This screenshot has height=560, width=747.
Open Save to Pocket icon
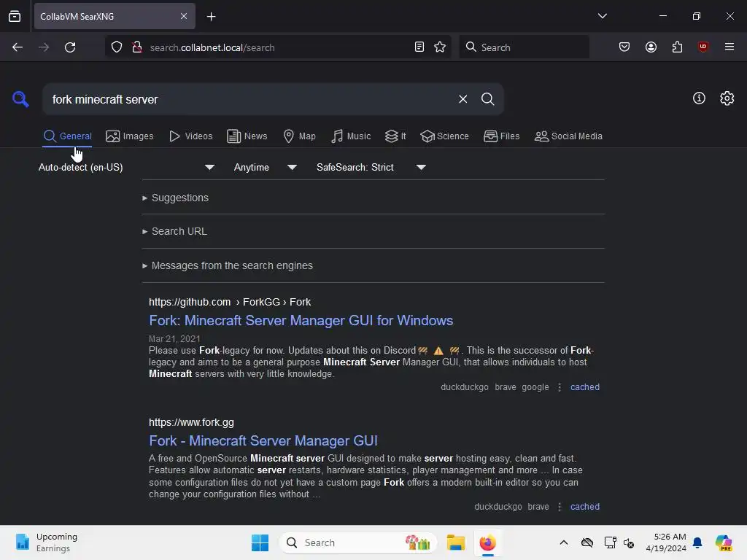tap(624, 47)
